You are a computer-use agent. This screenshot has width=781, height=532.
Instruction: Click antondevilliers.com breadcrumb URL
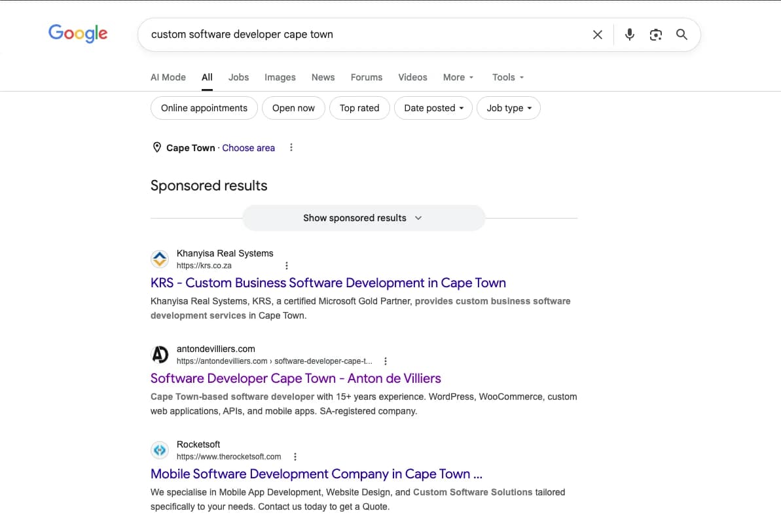274,361
